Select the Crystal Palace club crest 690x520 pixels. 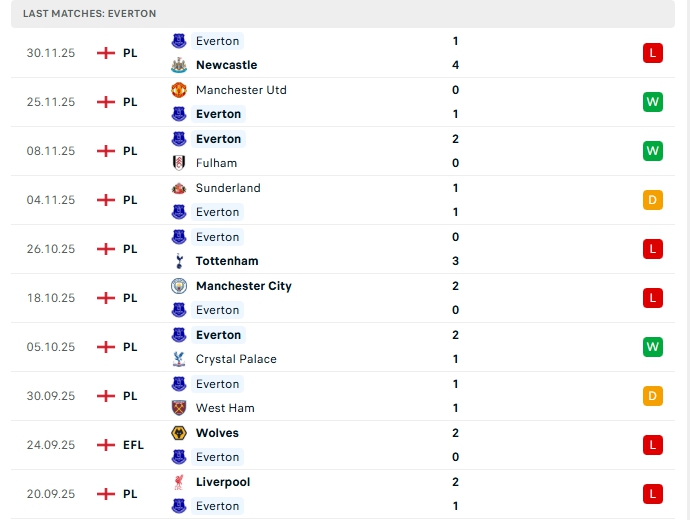coord(179,359)
